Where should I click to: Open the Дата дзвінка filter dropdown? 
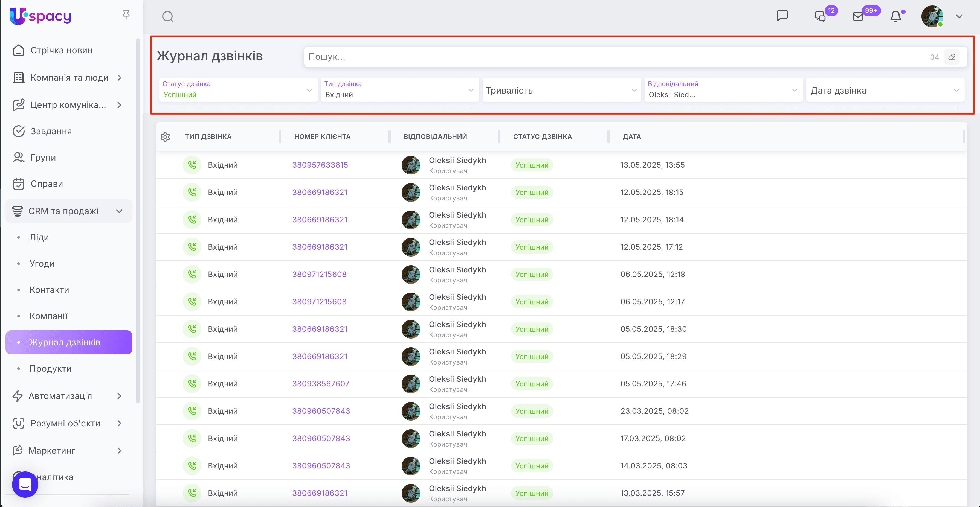coord(885,90)
